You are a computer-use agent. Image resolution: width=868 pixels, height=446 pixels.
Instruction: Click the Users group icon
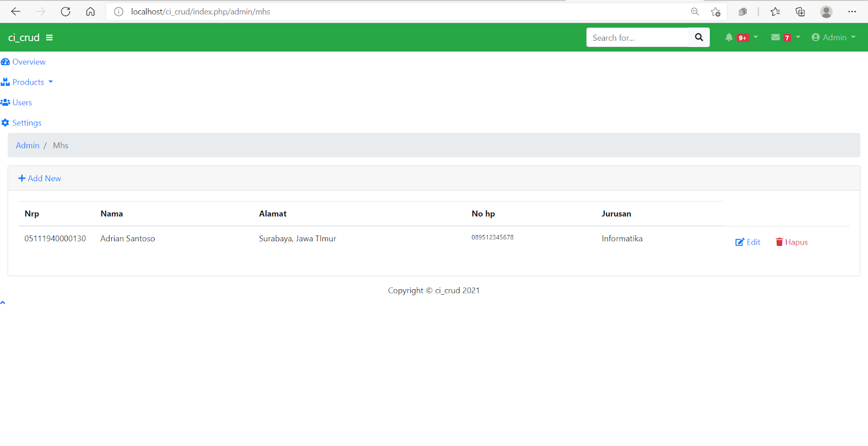[x=5, y=103]
